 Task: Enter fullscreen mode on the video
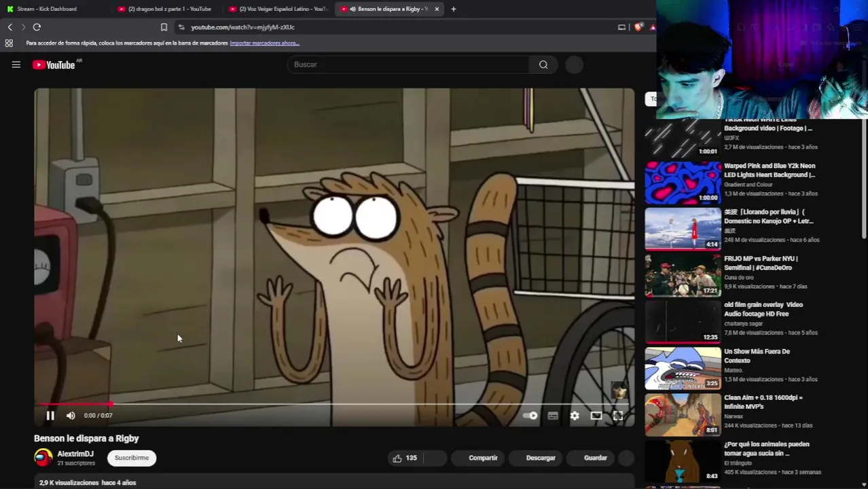pyautogui.click(x=618, y=416)
